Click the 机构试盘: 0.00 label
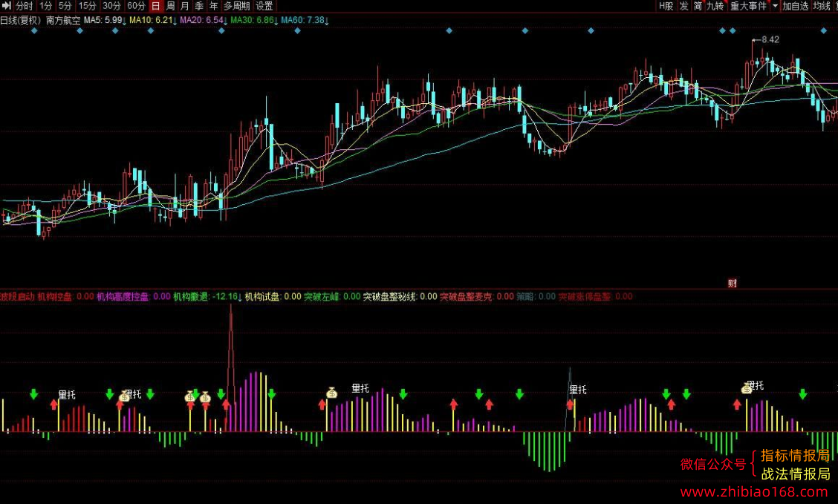Image resolution: width=838 pixels, height=504 pixels. coord(273,296)
